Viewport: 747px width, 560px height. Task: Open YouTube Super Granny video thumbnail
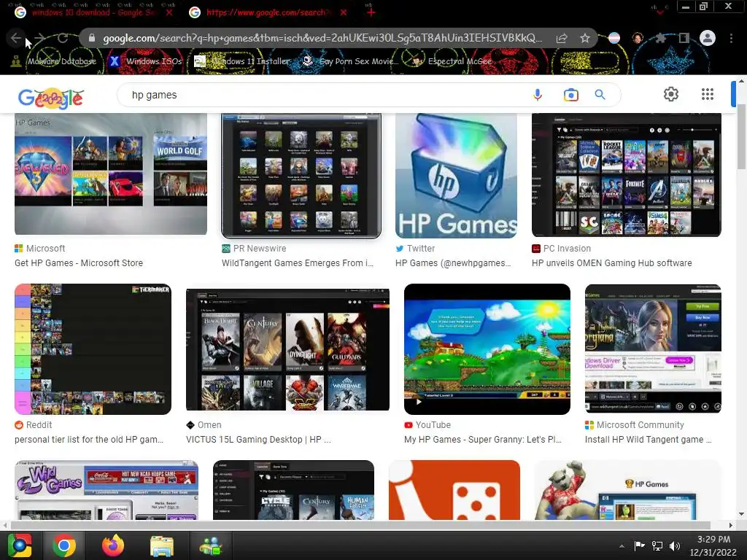(x=487, y=349)
